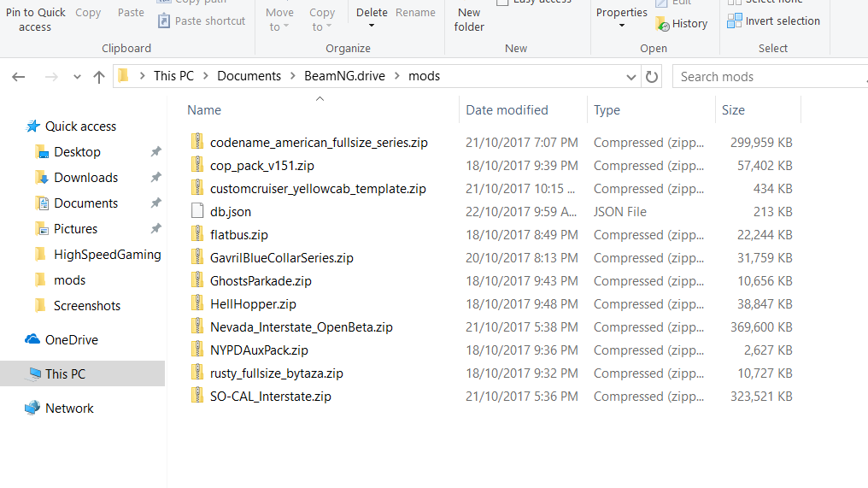This screenshot has height=488, width=868.
Task: Open Pictures in navigation pane
Action: (x=75, y=229)
